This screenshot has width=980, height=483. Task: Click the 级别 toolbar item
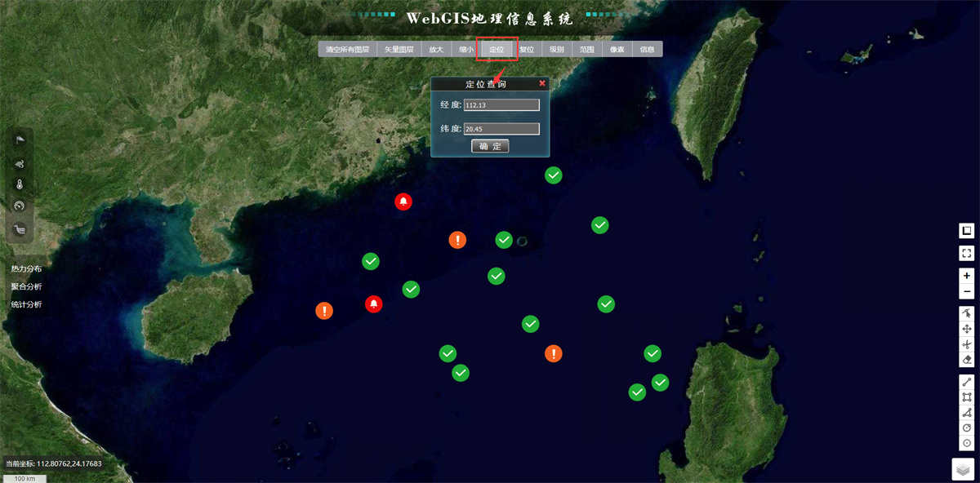[557, 50]
